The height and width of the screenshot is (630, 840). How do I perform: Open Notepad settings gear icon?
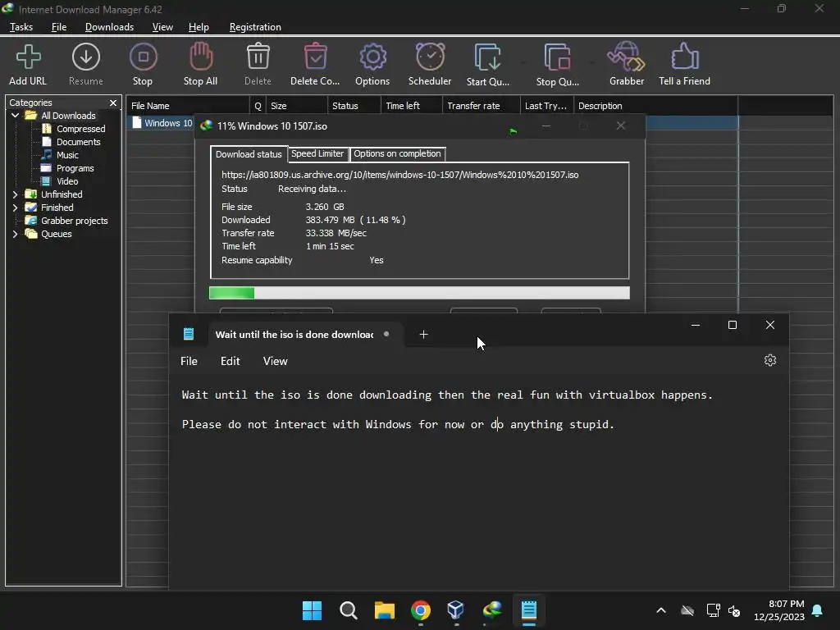pyautogui.click(x=769, y=360)
